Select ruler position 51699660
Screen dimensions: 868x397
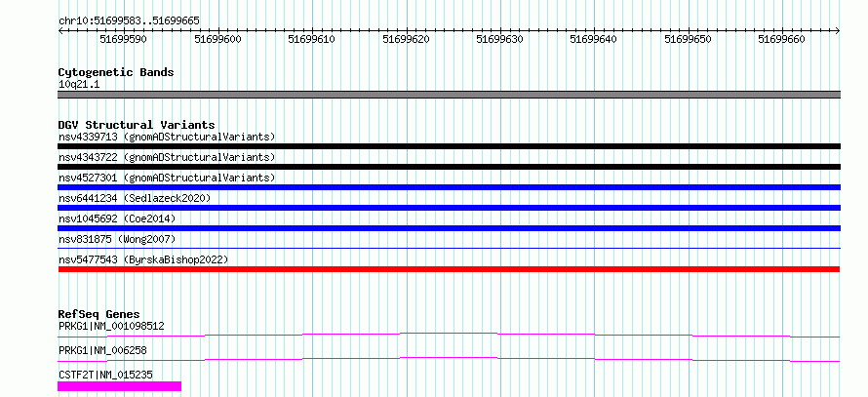tap(781, 39)
